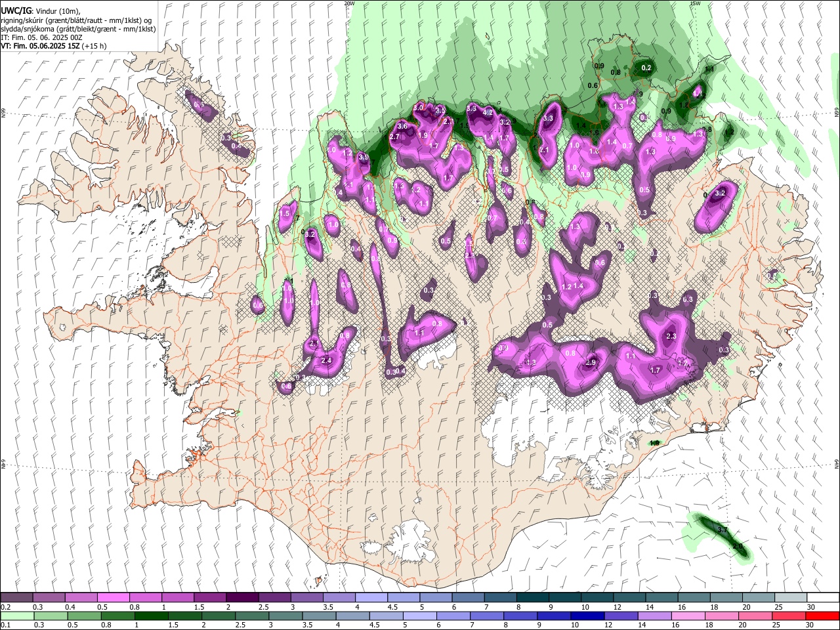The image size is (840, 630).
Task: Click light green 0.1 swatch in lower legend row
Action: click(16, 616)
